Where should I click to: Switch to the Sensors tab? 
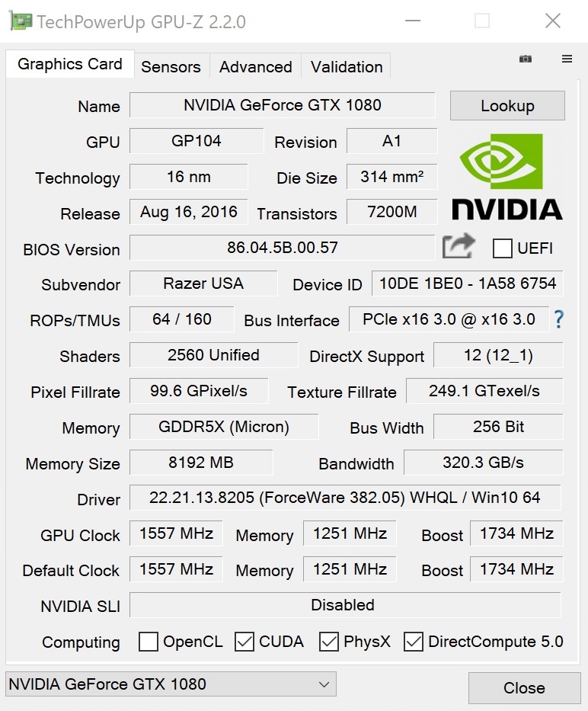pos(171,67)
